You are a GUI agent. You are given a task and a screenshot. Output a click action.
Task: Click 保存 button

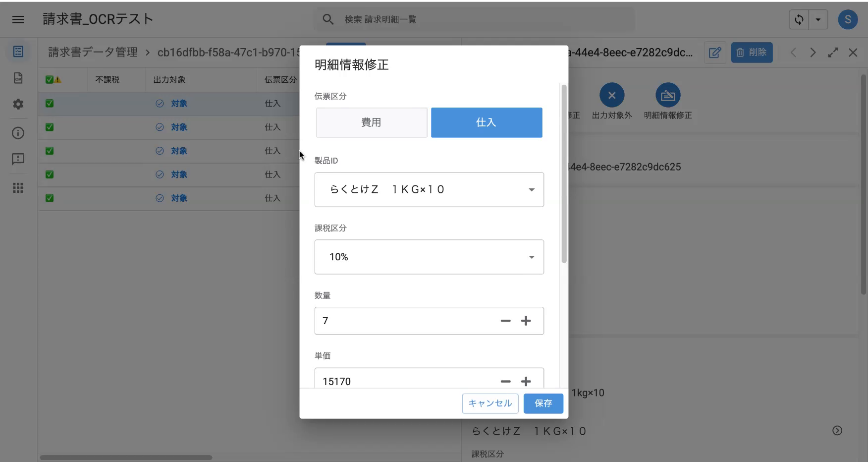[x=543, y=404]
